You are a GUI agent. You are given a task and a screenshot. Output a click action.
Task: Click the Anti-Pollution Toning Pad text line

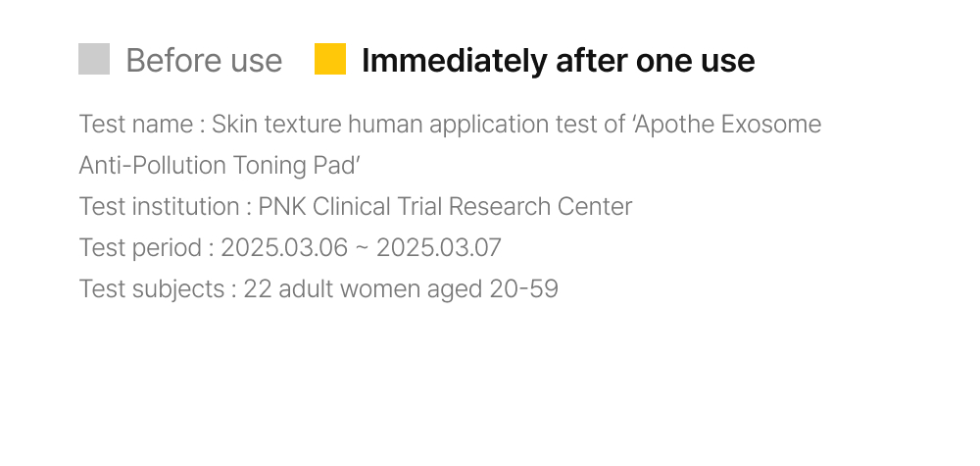[x=220, y=166]
